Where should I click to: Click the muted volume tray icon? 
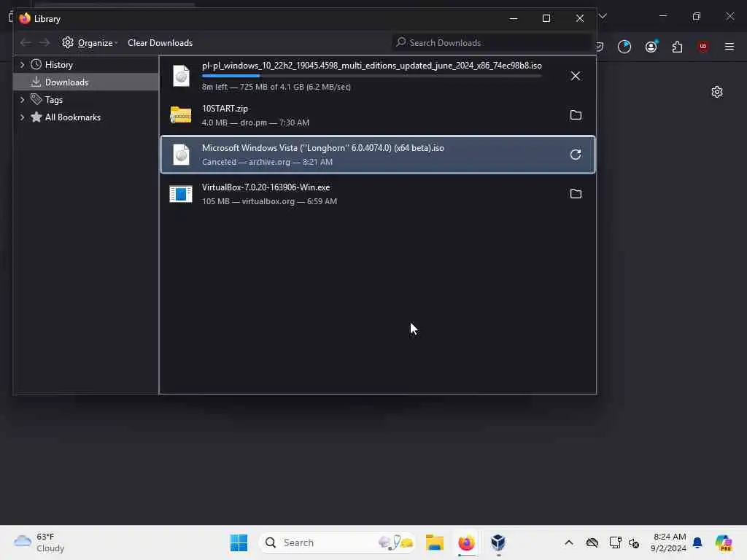pos(634,542)
